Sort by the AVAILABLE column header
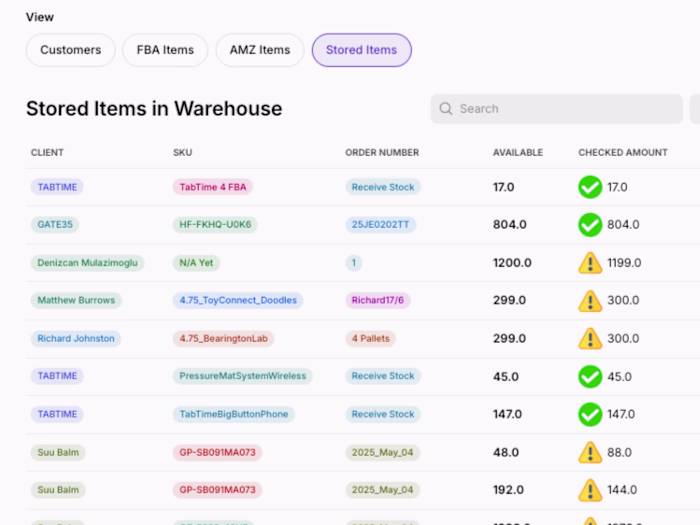Image resolution: width=700 pixels, height=525 pixels. (518, 153)
